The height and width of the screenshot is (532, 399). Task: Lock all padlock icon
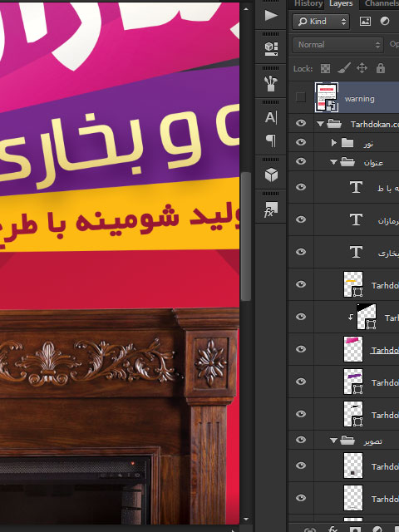point(381,68)
